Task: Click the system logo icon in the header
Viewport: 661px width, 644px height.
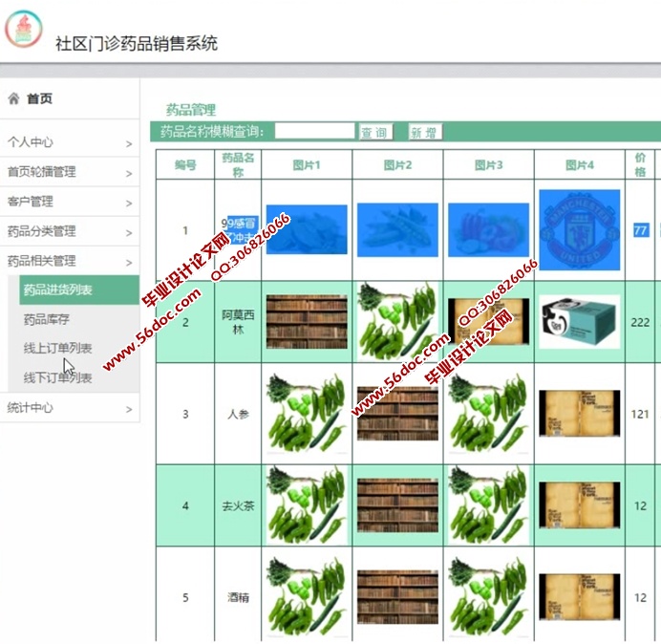Action: click(23, 29)
